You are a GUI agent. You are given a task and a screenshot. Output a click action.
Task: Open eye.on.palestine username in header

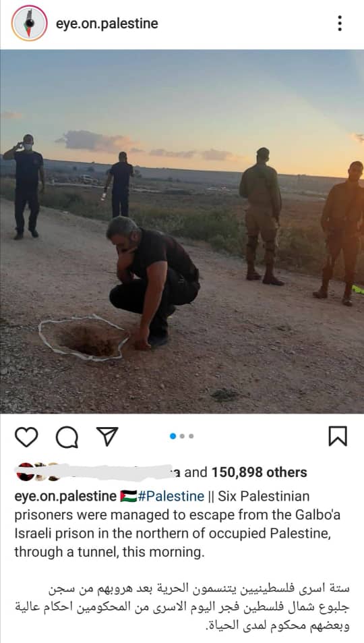coord(107,24)
